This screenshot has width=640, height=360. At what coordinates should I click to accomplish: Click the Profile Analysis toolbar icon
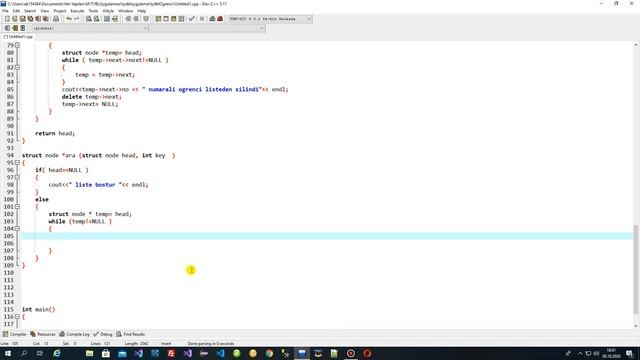point(212,19)
